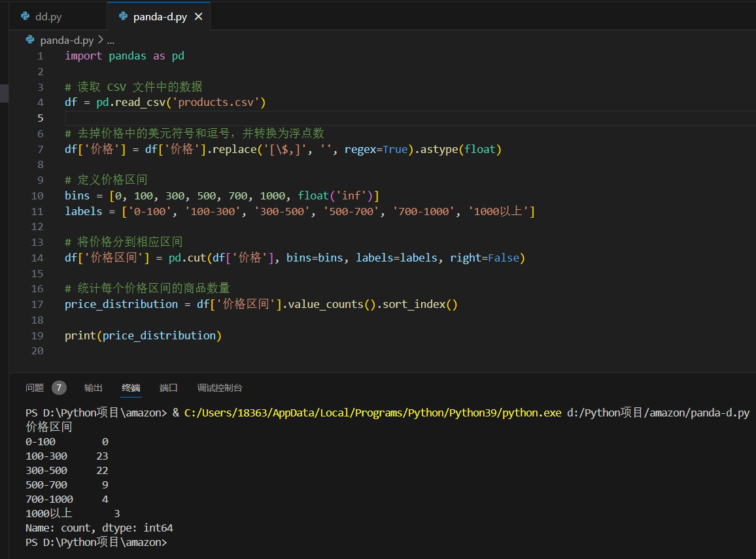Click 'regex=True' in the replace call
This screenshot has width=756, height=559.
coord(376,149)
